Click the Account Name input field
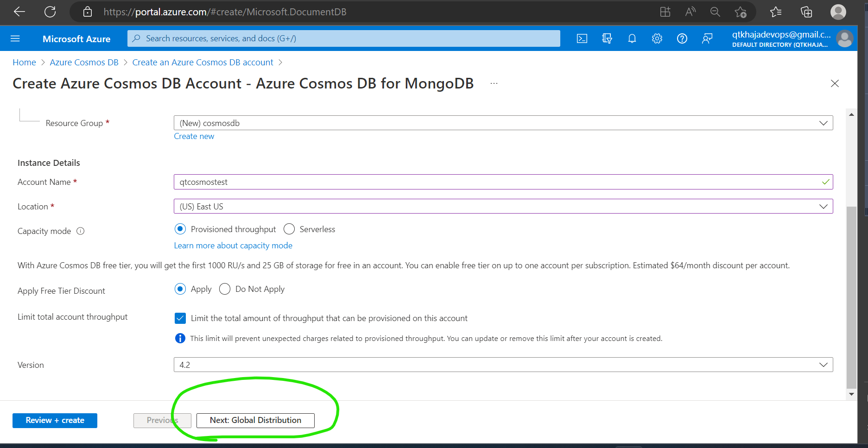Screen dimensions: 868x448 tap(503, 182)
